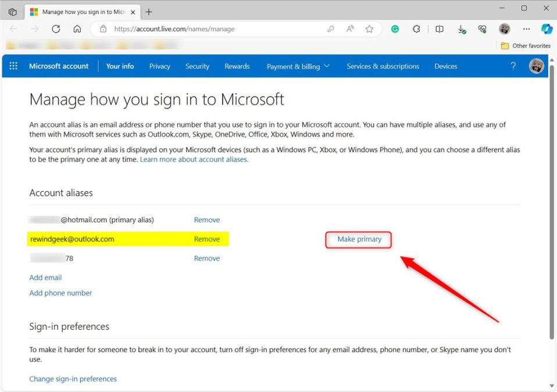Toggle split screen view icon
The height and width of the screenshot is (392, 557).
point(440,29)
